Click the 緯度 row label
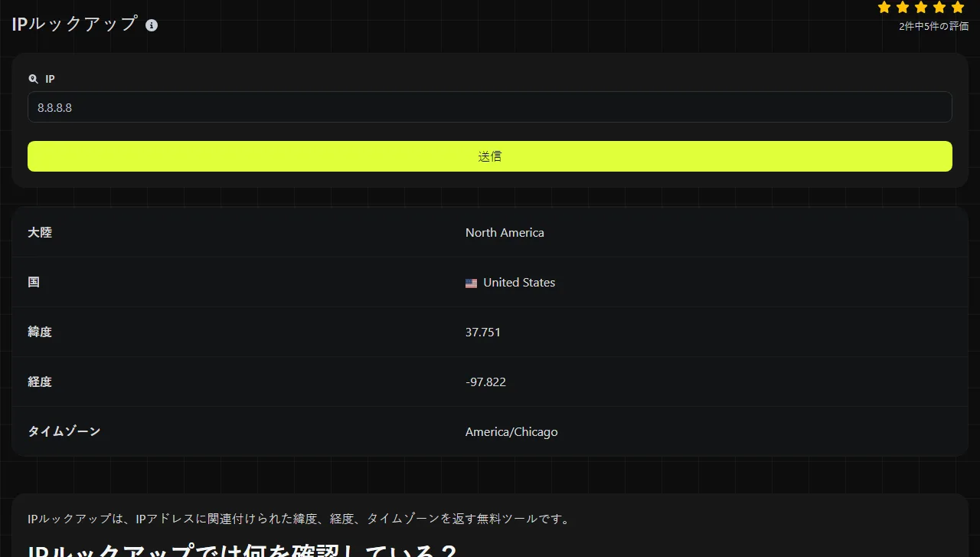Screen dimensions: 980x557 40,333
